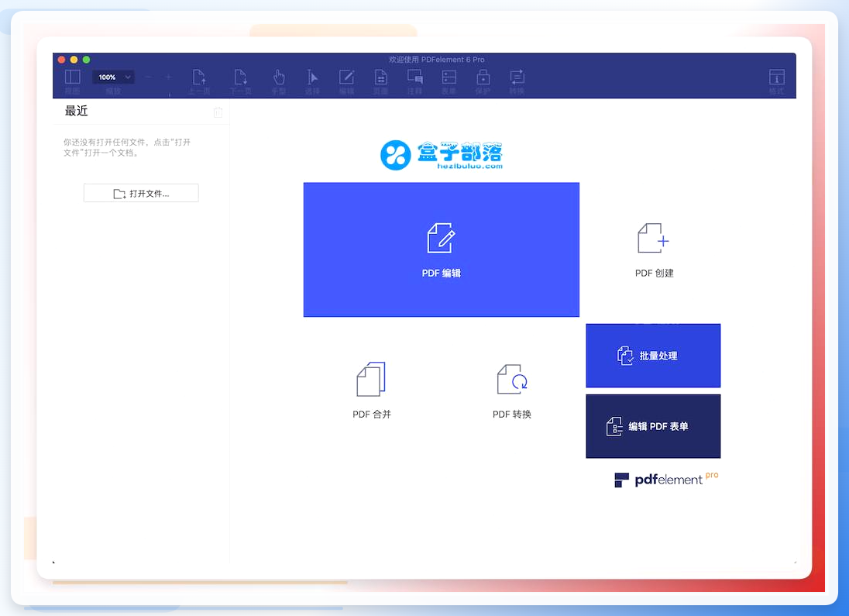
Task: Select the 注释 comment tool in toolbar
Action: (414, 77)
